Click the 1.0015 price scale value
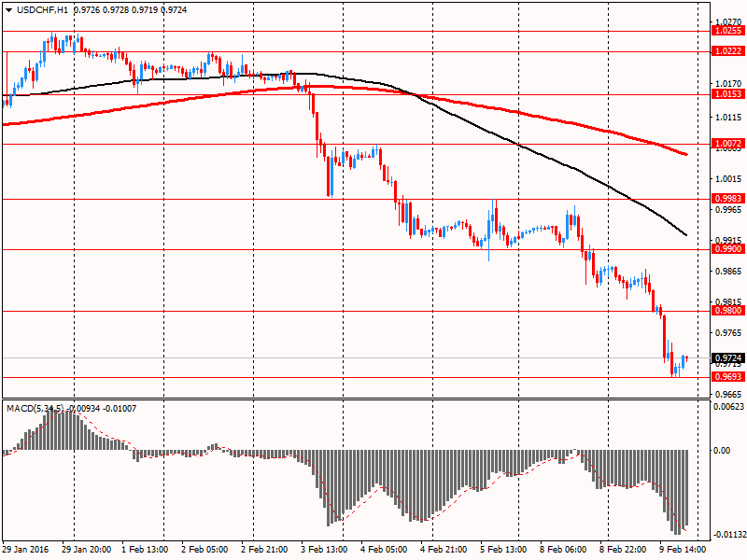Screen dimensions: 747x560 tap(728, 178)
